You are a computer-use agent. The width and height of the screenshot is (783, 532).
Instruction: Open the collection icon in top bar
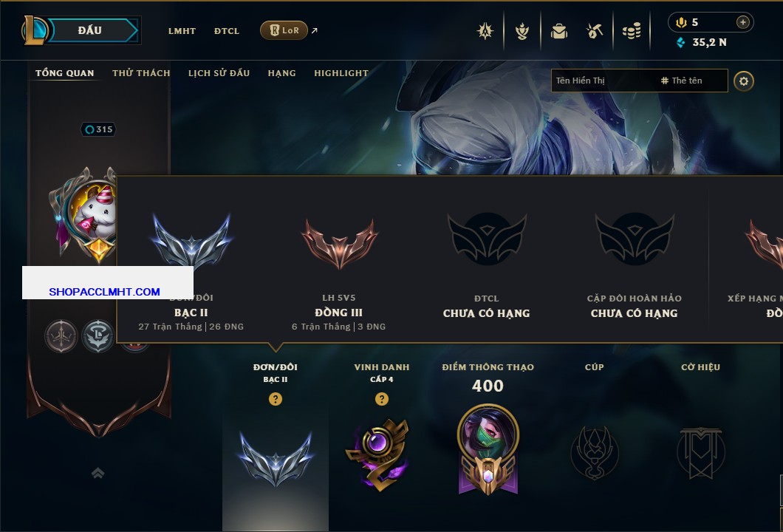(x=522, y=31)
